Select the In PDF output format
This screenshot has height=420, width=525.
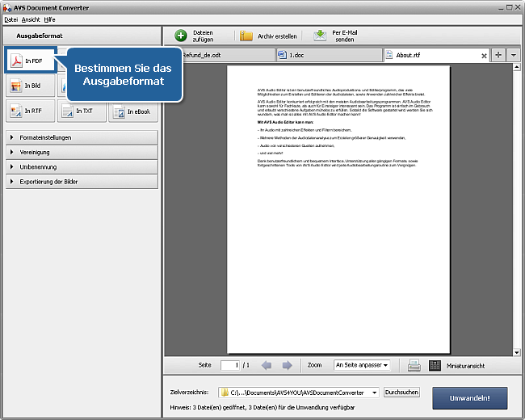pos(30,61)
